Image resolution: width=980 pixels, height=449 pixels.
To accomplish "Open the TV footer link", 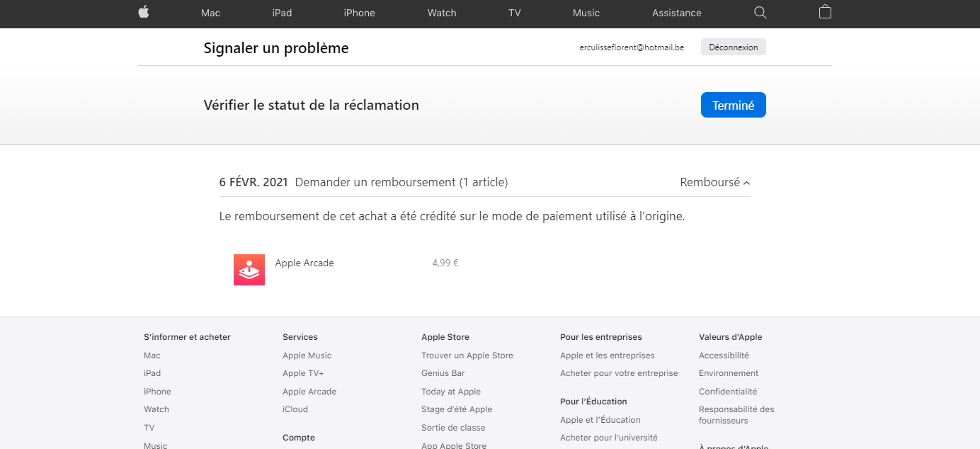I will pos(149,428).
